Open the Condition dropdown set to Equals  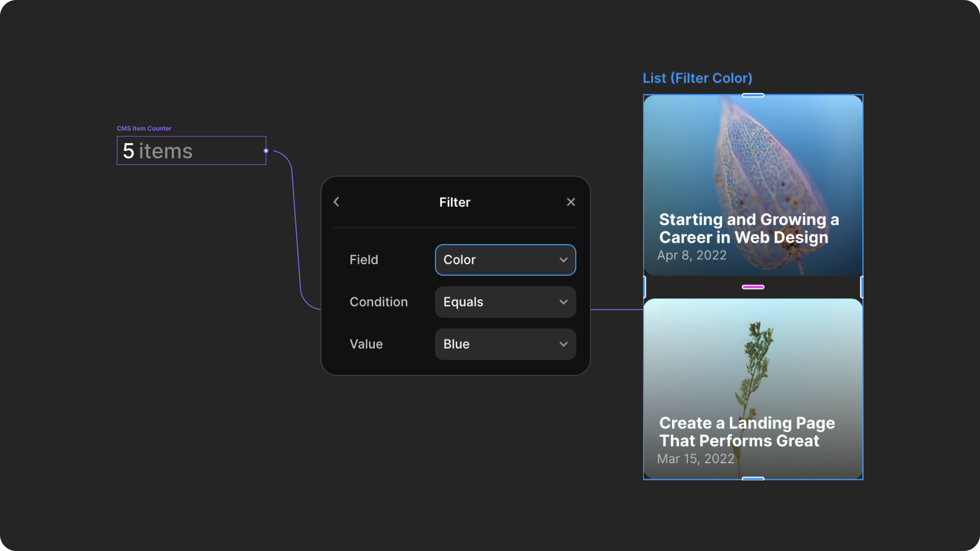(505, 302)
